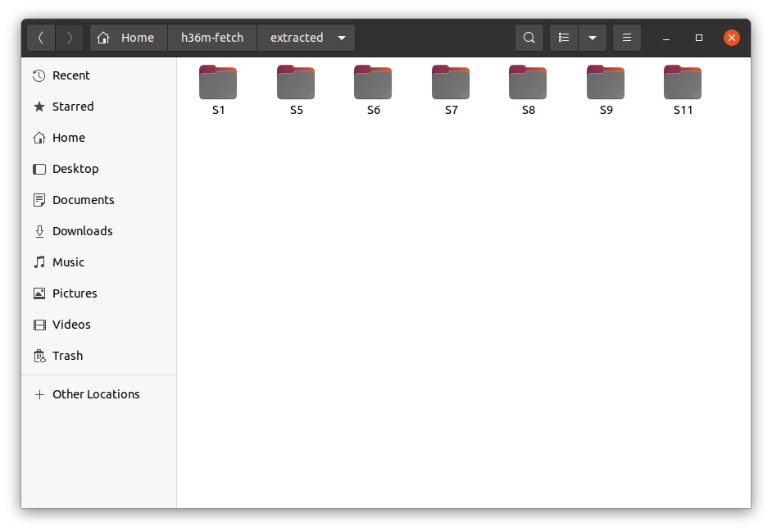This screenshot has width=772, height=532.
Task: Select the S8 folder
Action: click(x=529, y=91)
